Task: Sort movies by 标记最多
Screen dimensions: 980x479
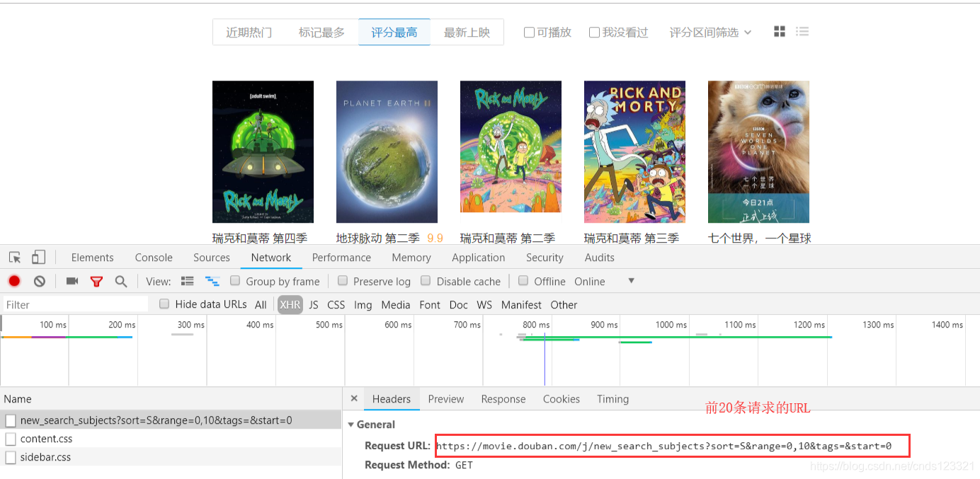Action: coord(321,33)
